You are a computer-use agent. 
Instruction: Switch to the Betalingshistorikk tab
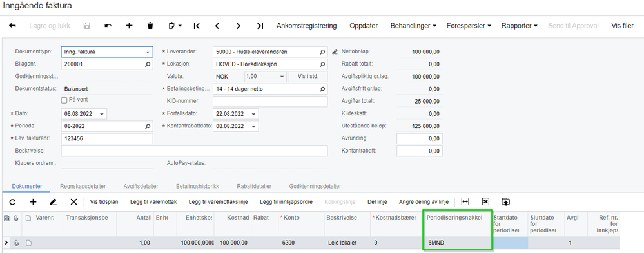(x=197, y=186)
